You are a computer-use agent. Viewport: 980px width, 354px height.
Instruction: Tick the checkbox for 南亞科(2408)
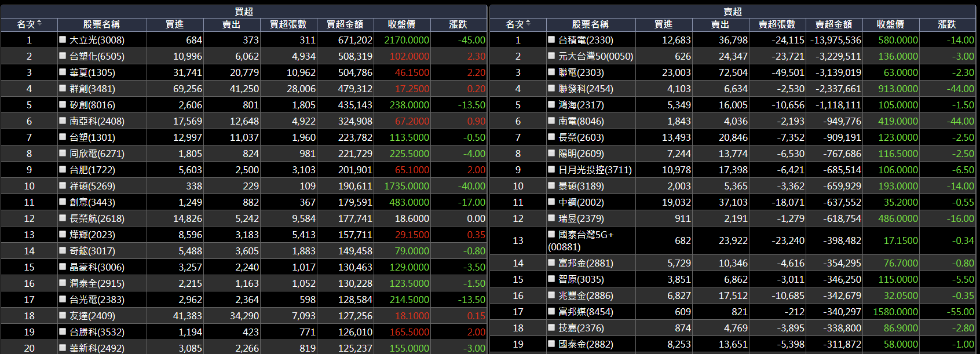click(x=63, y=121)
